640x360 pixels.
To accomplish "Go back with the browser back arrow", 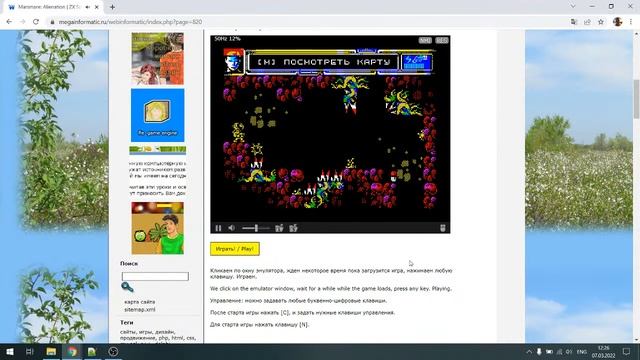I will 9,22.
